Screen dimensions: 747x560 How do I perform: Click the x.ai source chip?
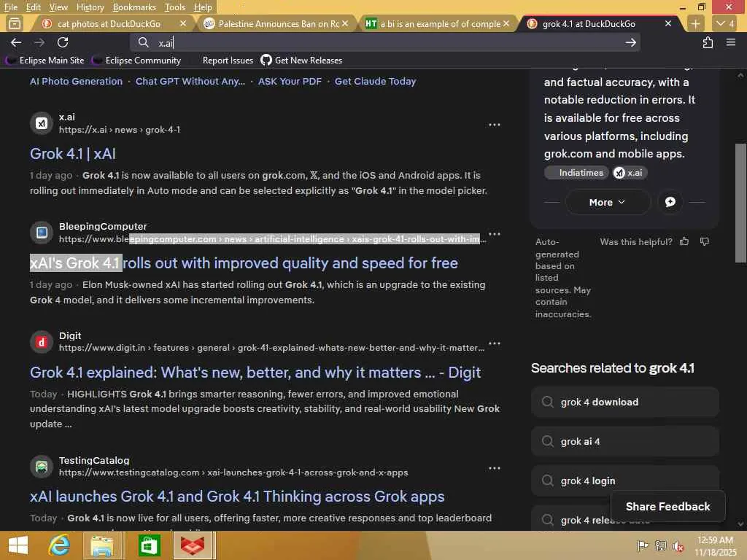pos(628,172)
